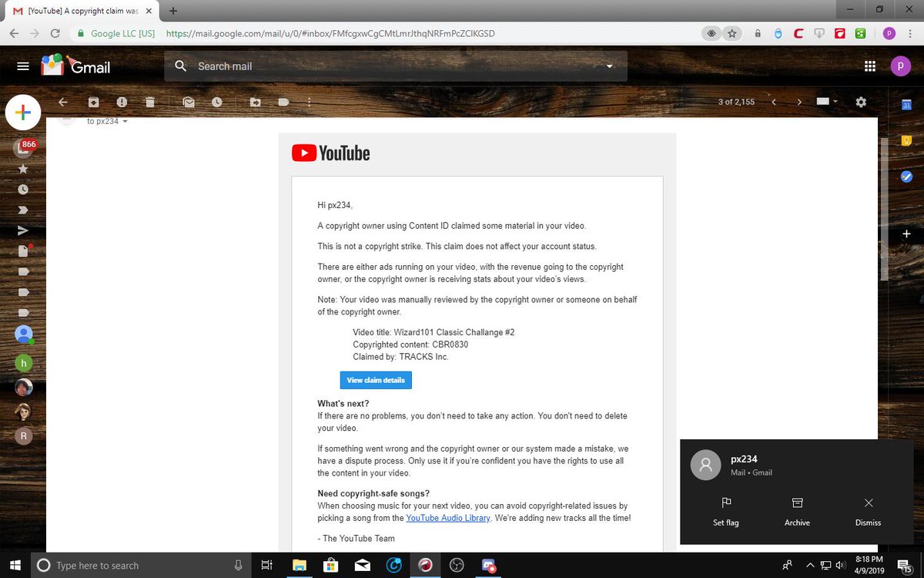Open Google Keep side panel icon
This screenshot has height=578, width=924.
point(906,140)
